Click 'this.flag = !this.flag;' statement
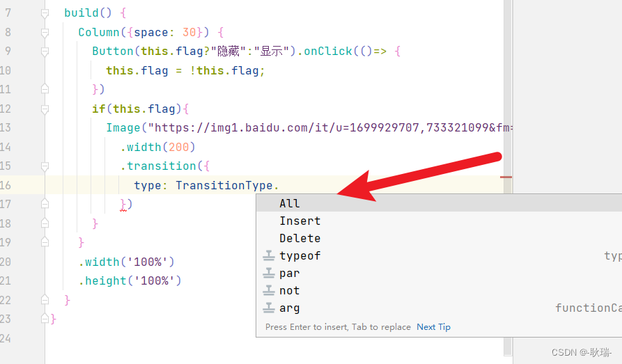The width and height of the screenshot is (622, 364). click(185, 70)
